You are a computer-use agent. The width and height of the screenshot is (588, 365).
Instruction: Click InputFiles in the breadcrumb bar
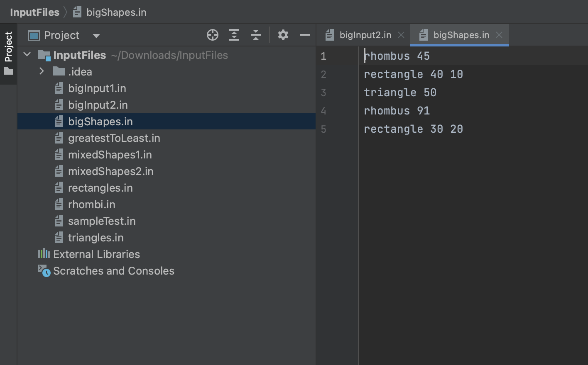tap(35, 12)
